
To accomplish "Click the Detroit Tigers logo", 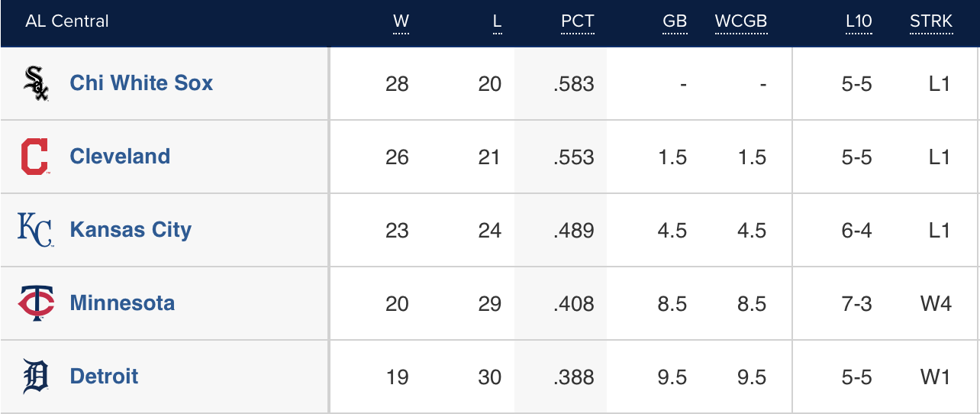I will coord(36,377).
